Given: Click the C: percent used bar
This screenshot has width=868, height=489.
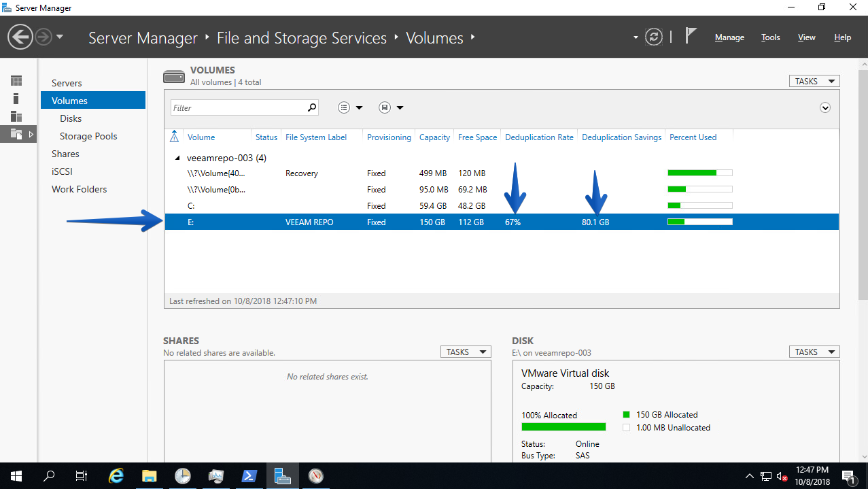Looking at the screenshot, I should [x=700, y=205].
